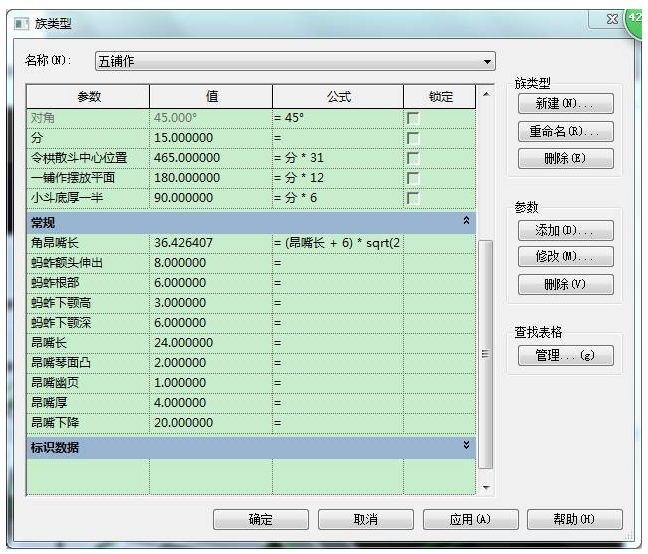This screenshot has width=648, height=554.
Task: Confirm with the 确定 button
Action: [x=261, y=519]
